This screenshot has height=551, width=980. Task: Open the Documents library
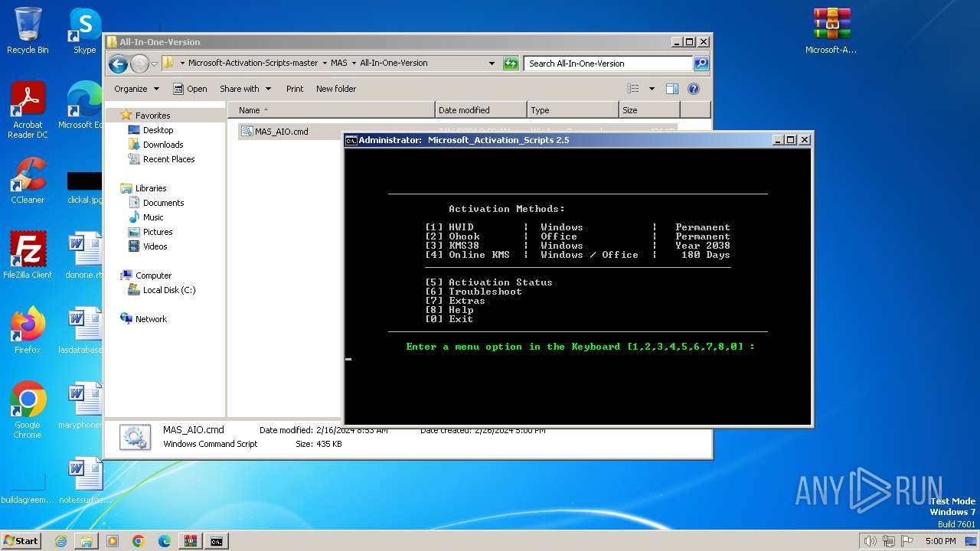point(163,203)
